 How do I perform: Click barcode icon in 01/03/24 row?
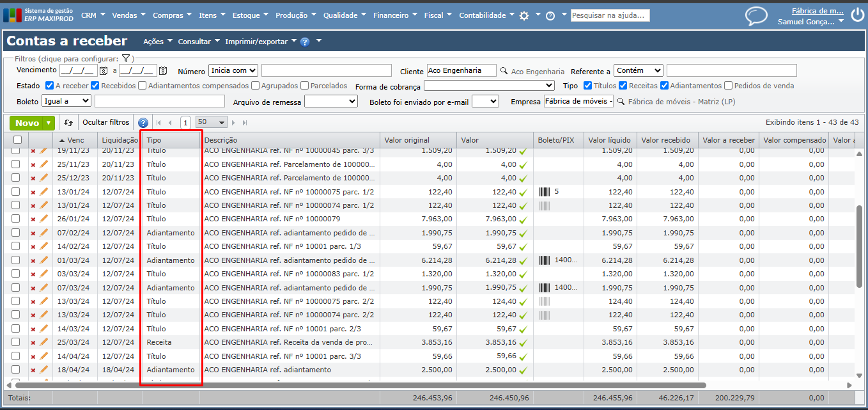[x=545, y=260]
